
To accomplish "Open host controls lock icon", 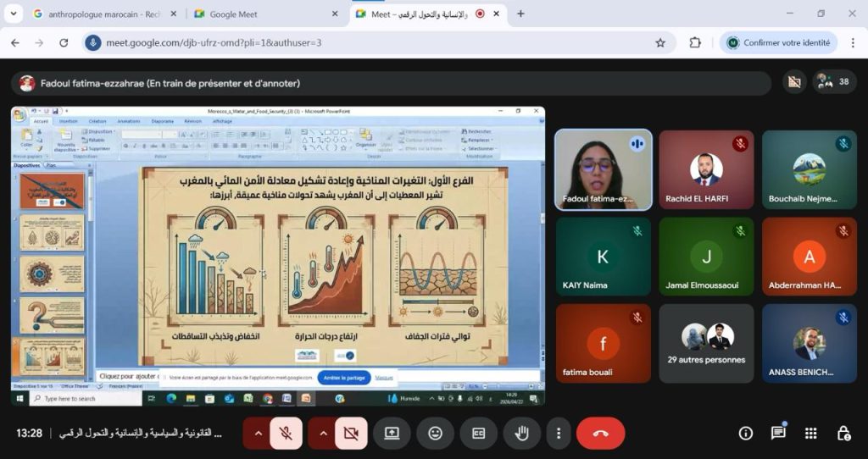I will (x=843, y=433).
